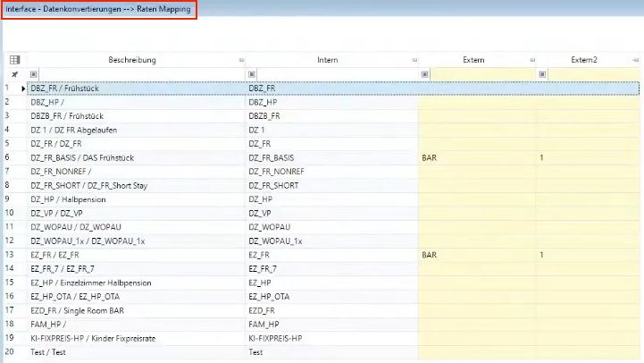This screenshot has width=644, height=363.
Task: Sort by the Beschreibung column header
Action: [x=132, y=60]
